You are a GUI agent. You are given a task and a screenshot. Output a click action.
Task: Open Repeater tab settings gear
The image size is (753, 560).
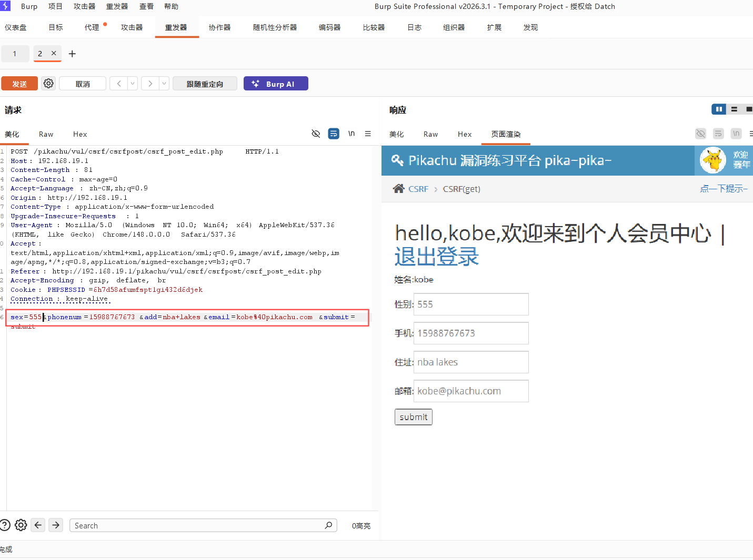pos(48,84)
